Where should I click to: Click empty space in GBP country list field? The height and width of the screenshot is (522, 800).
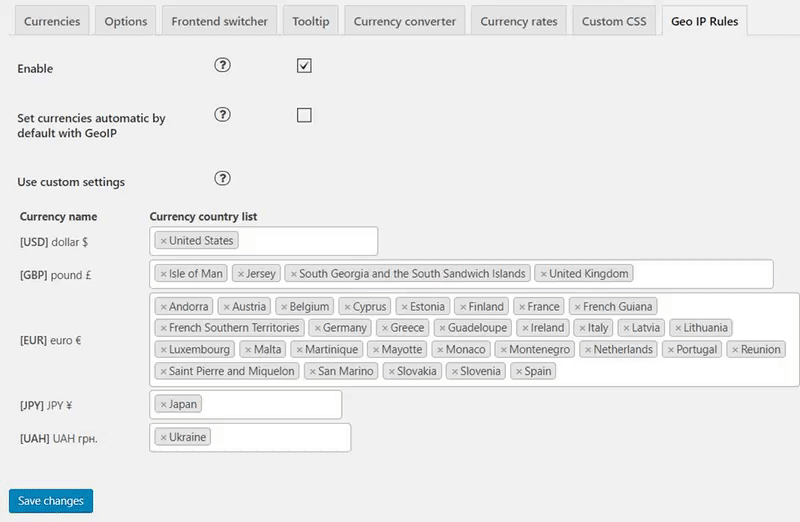point(704,274)
